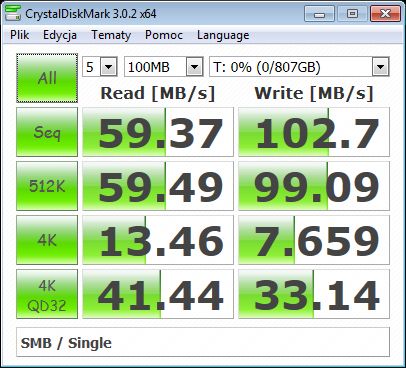
Task: Expand the test count dropdown showing 5
Action: click(x=108, y=67)
